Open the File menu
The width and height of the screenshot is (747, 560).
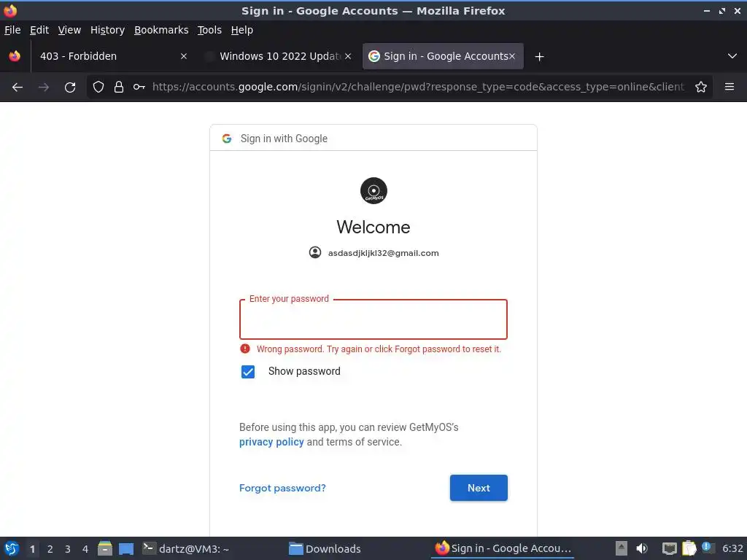click(12, 30)
